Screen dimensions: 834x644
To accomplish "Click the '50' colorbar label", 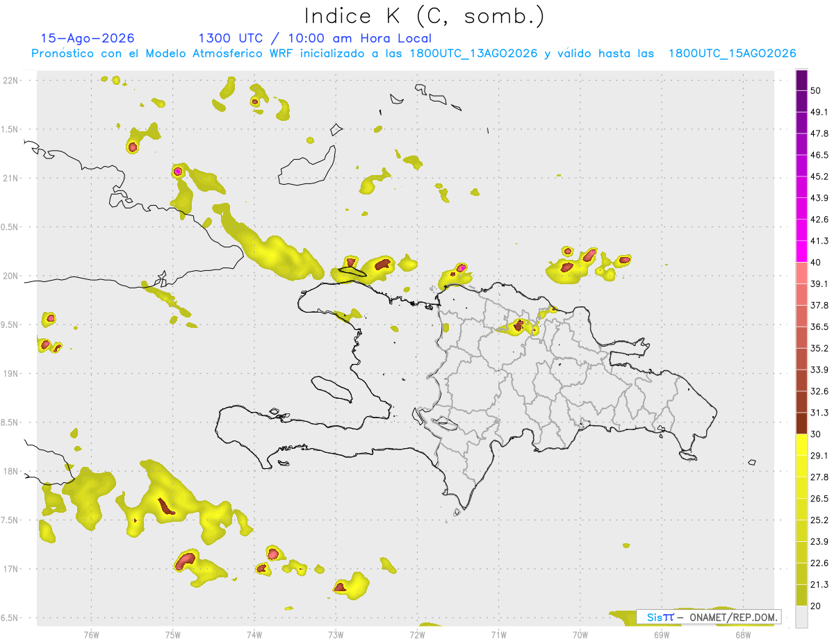I will click(816, 91).
